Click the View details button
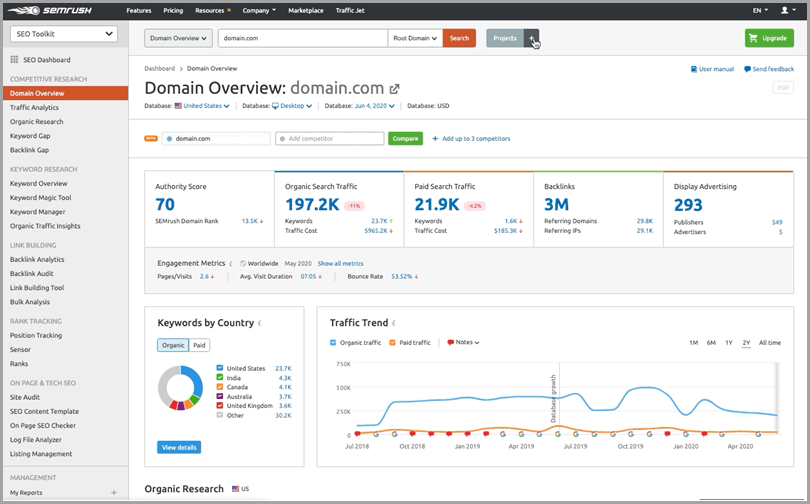Screen dimensions: 810x504 click(x=179, y=447)
